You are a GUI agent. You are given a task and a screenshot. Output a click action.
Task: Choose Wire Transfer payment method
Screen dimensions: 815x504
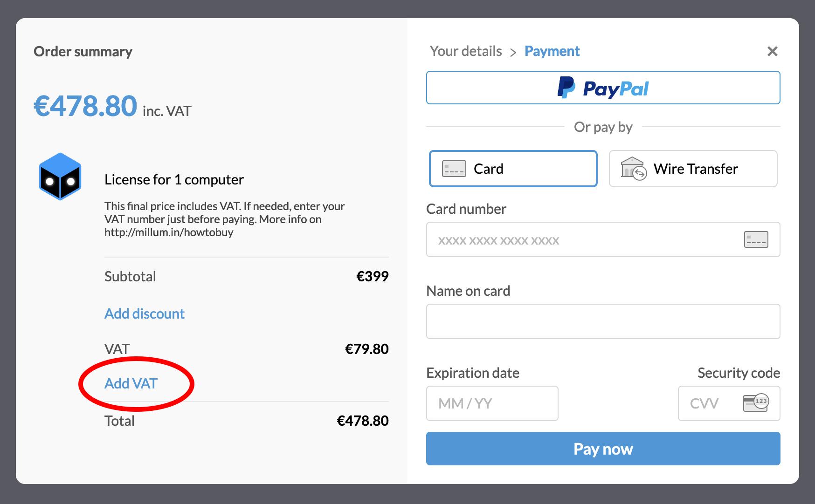693,169
